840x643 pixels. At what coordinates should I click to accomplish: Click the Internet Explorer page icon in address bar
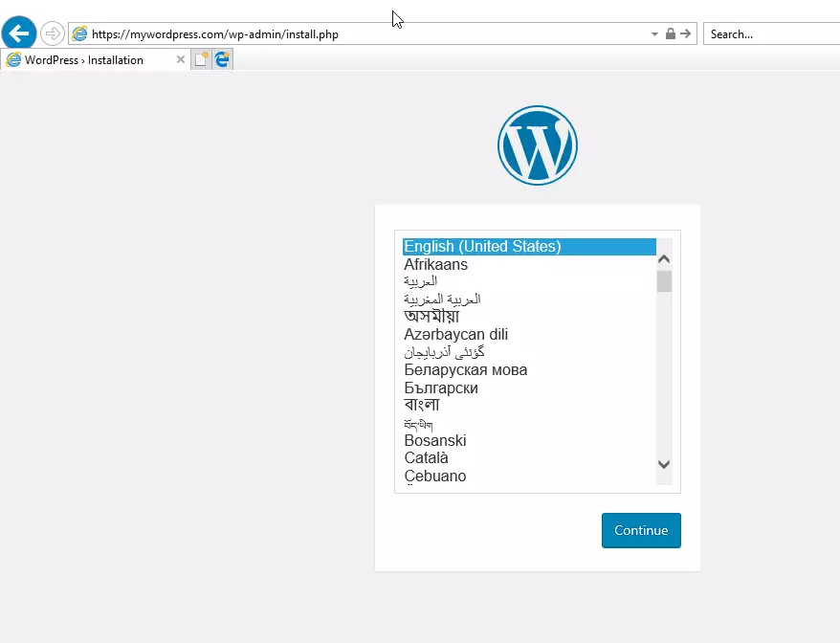[x=79, y=33]
